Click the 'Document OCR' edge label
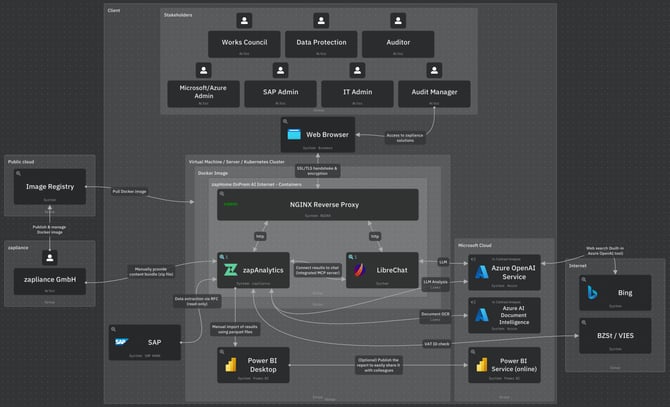 click(435, 316)
